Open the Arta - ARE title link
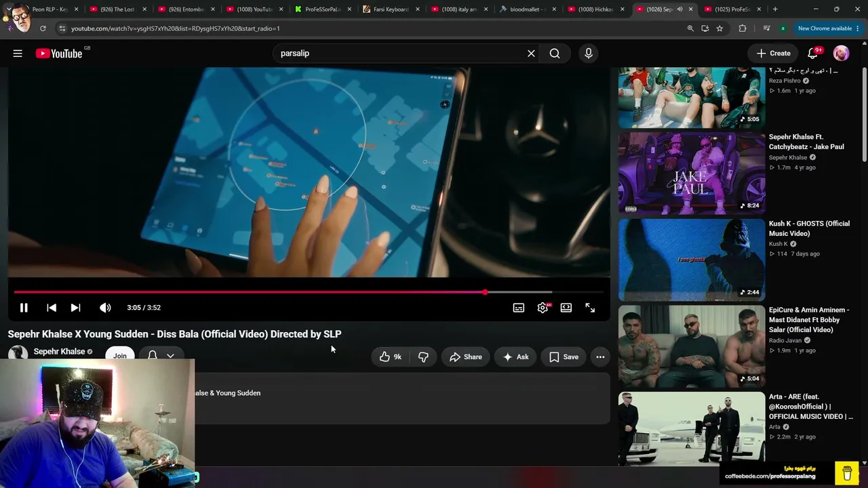The image size is (868, 488). (811, 407)
